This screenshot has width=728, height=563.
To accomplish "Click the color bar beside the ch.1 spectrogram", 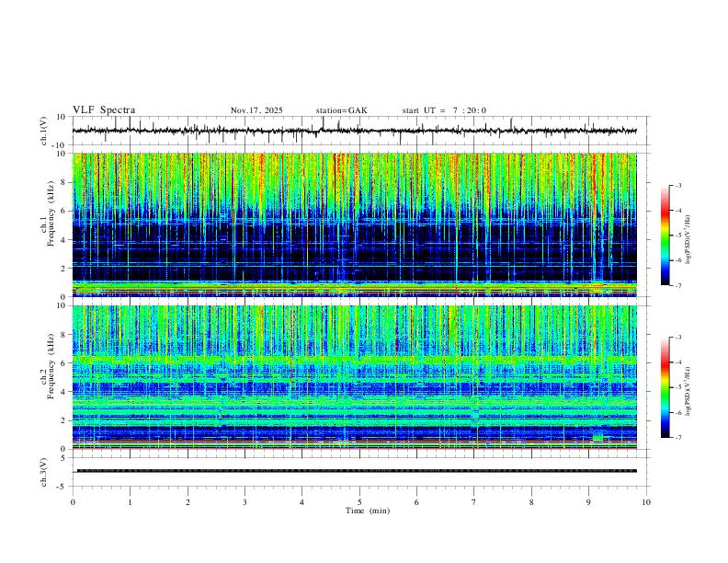I will point(665,236).
